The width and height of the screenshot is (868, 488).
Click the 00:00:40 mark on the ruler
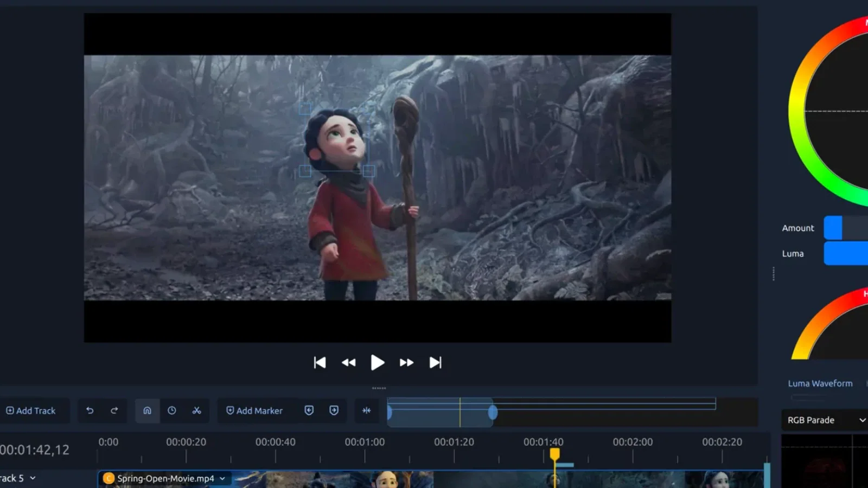pos(276,442)
